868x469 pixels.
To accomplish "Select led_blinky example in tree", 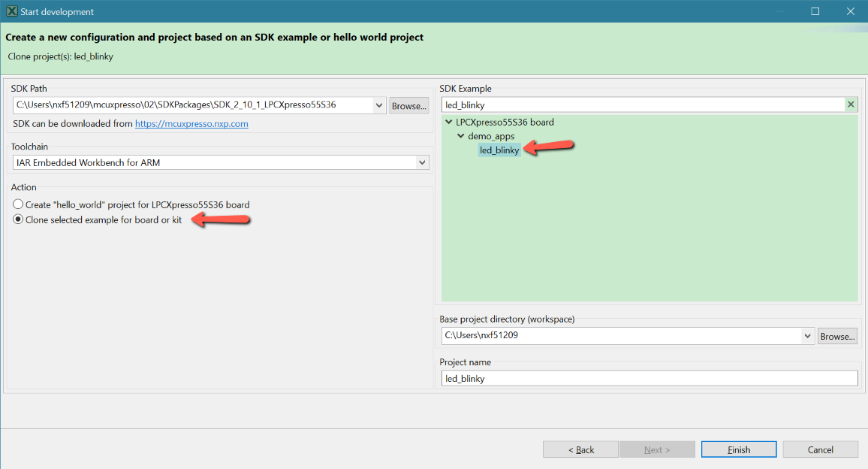I will [x=499, y=150].
